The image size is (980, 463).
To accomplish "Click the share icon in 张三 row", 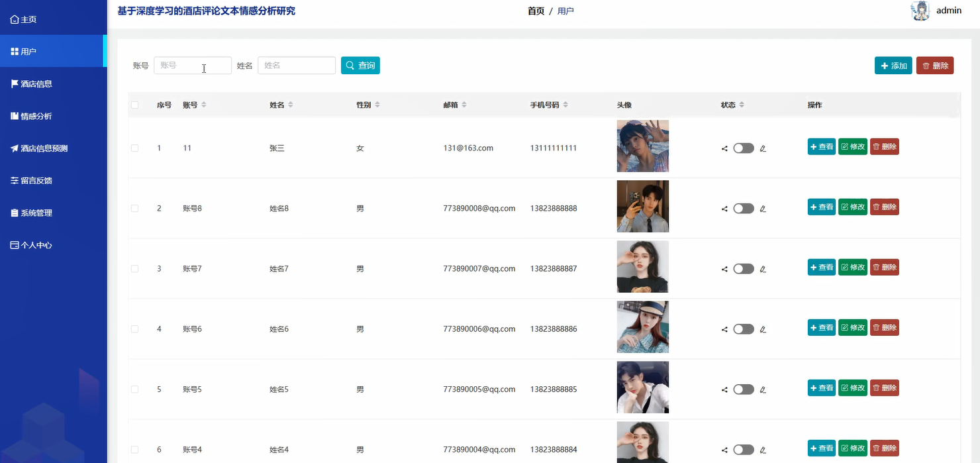I will [724, 148].
